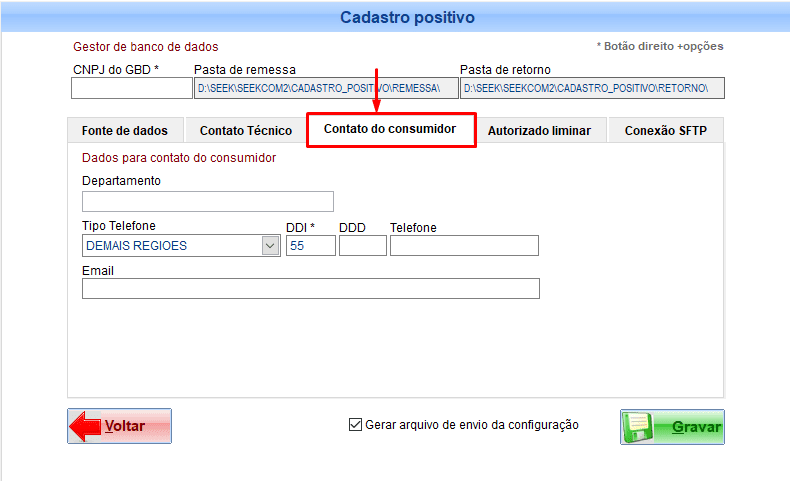Focus the DDD input field

click(363, 246)
